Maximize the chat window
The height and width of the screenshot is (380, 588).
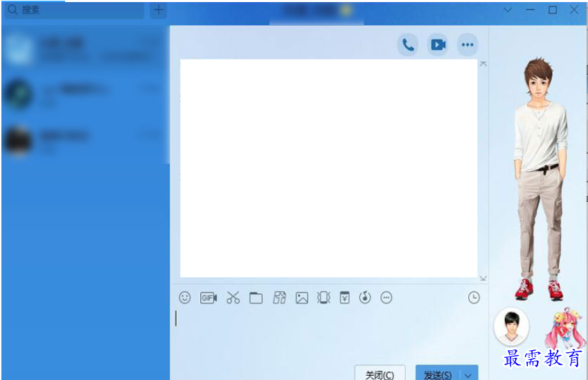pyautogui.click(x=553, y=10)
